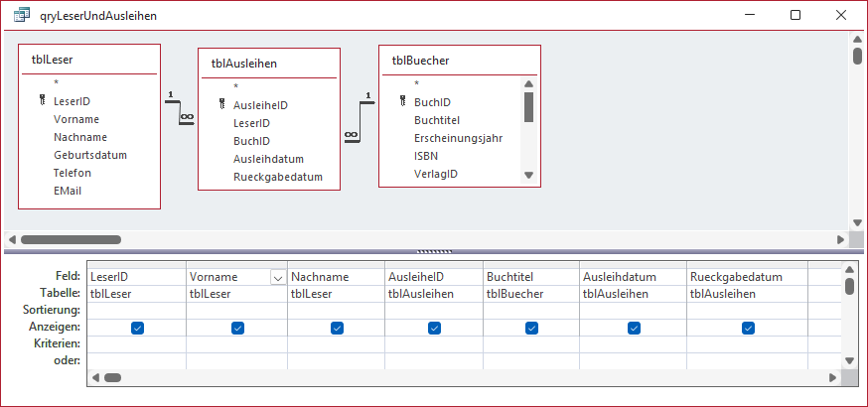Click right arrow of the design grid scrollbar
This screenshot has height=407, width=868.
pyautogui.click(x=832, y=377)
